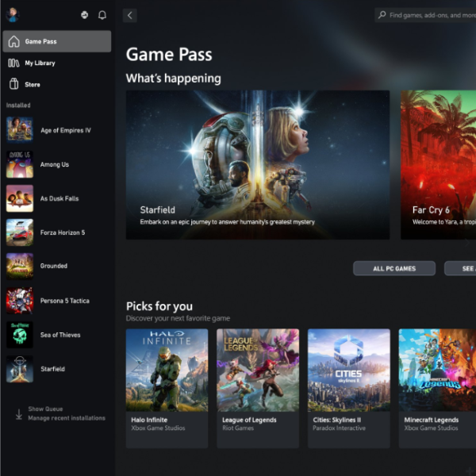The width and height of the screenshot is (476, 476).
Task: Choose Age of Empires IV from installed list
Action: click(65, 130)
